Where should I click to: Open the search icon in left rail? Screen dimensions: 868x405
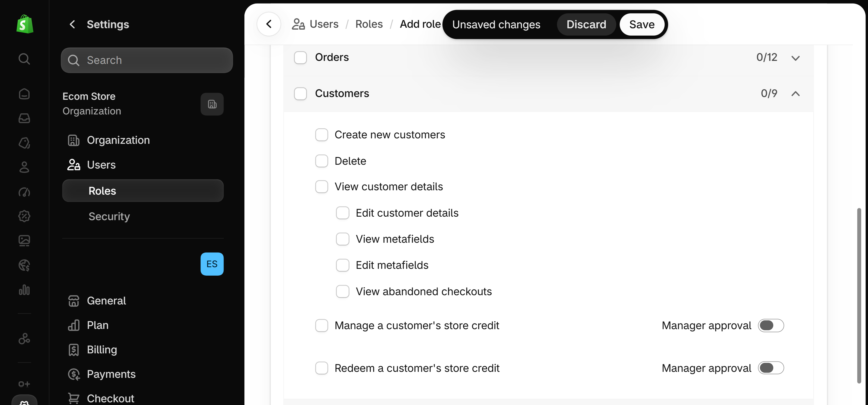pyautogui.click(x=24, y=59)
